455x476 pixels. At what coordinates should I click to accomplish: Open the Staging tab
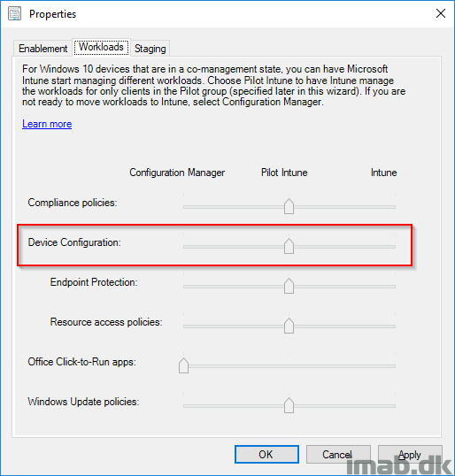pyautogui.click(x=150, y=49)
